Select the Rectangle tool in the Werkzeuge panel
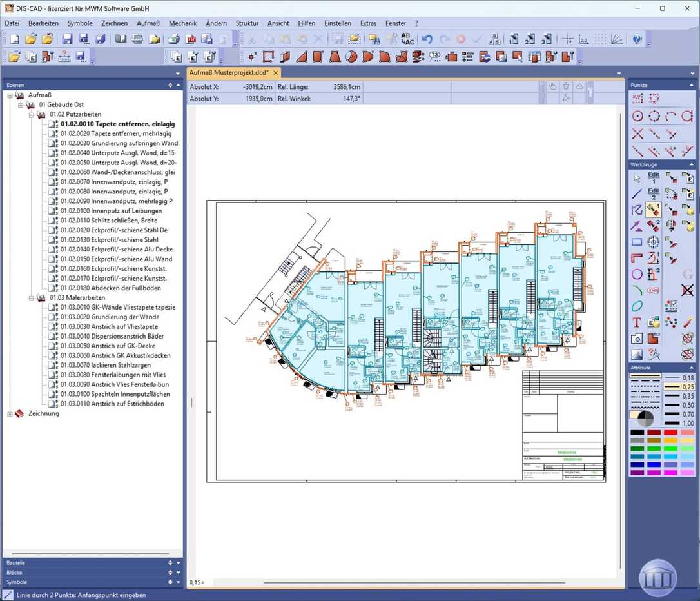Image resolution: width=700 pixels, height=601 pixels. (636, 242)
